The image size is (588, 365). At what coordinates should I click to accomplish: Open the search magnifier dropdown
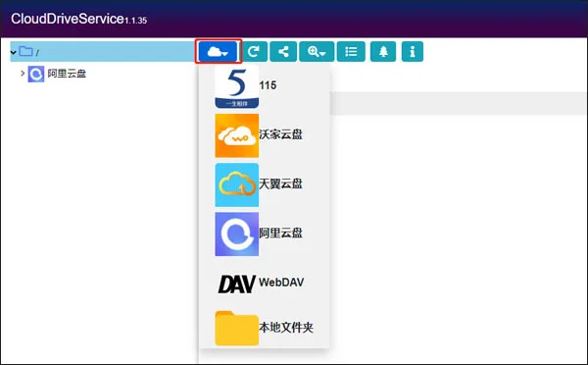click(317, 51)
